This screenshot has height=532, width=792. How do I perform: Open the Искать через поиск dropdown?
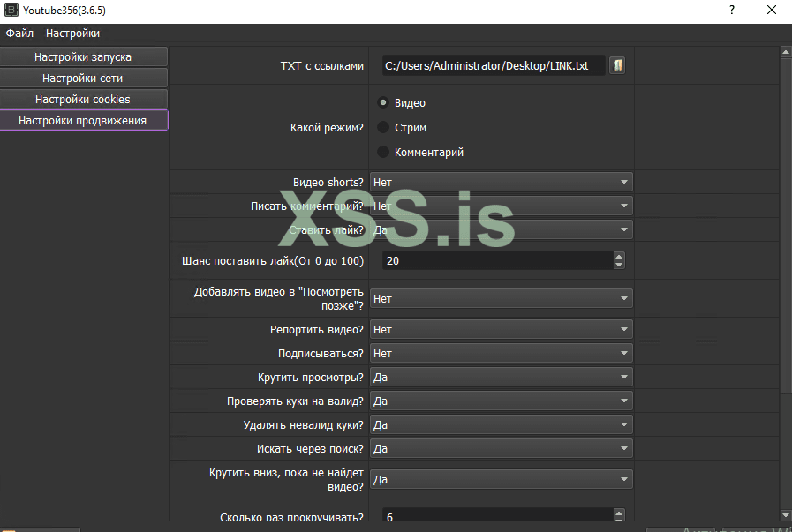coord(501,448)
